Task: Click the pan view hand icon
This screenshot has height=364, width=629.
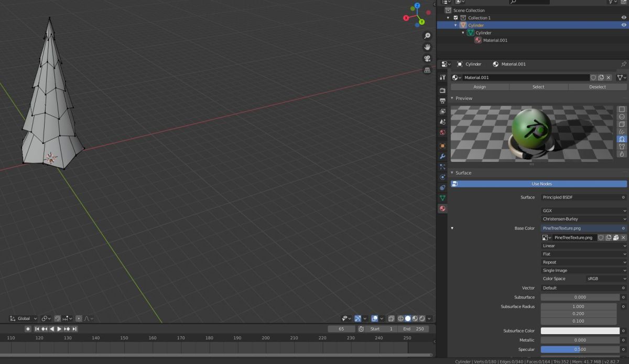Action: point(427,47)
